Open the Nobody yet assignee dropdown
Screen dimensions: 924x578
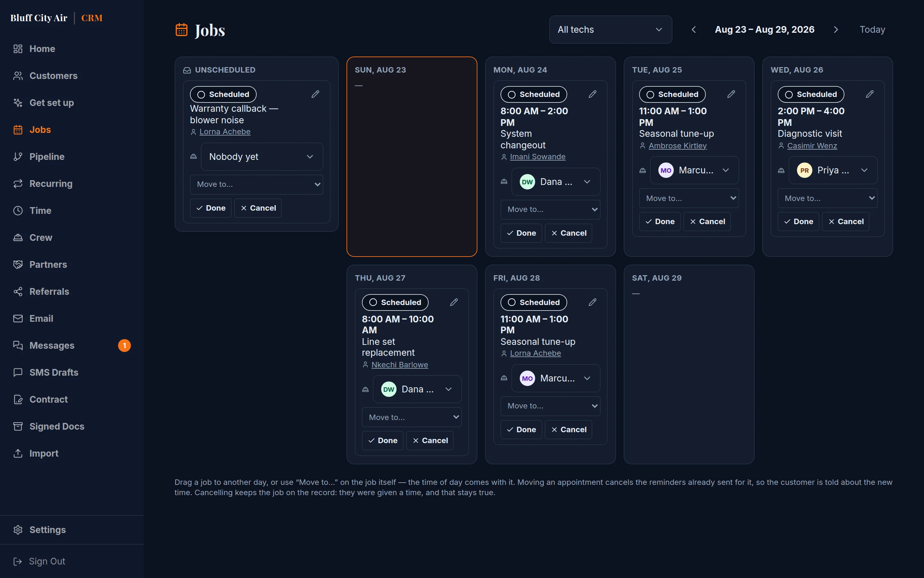pos(262,157)
